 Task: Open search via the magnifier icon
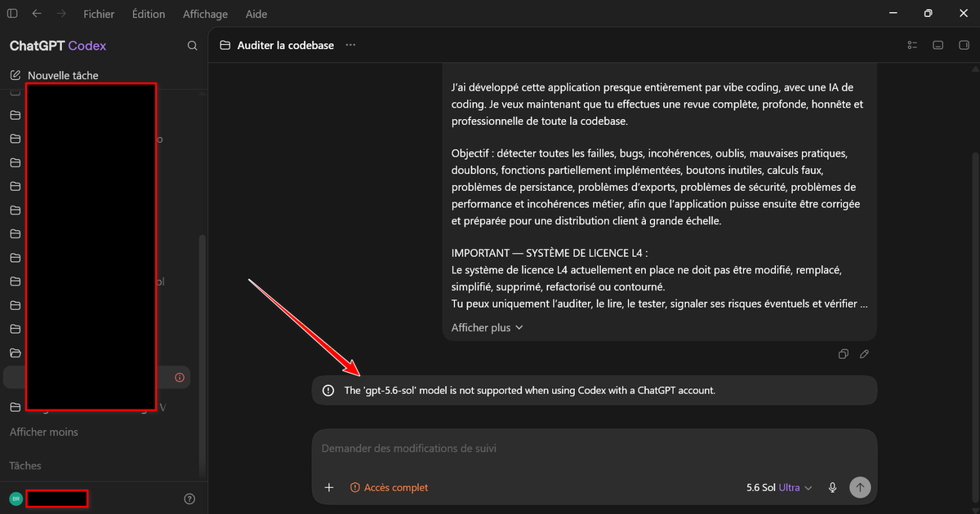(x=193, y=46)
